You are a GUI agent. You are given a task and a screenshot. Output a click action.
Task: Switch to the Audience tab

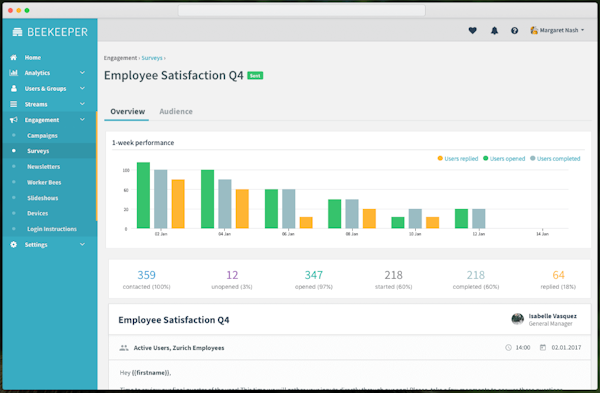click(176, 111)
